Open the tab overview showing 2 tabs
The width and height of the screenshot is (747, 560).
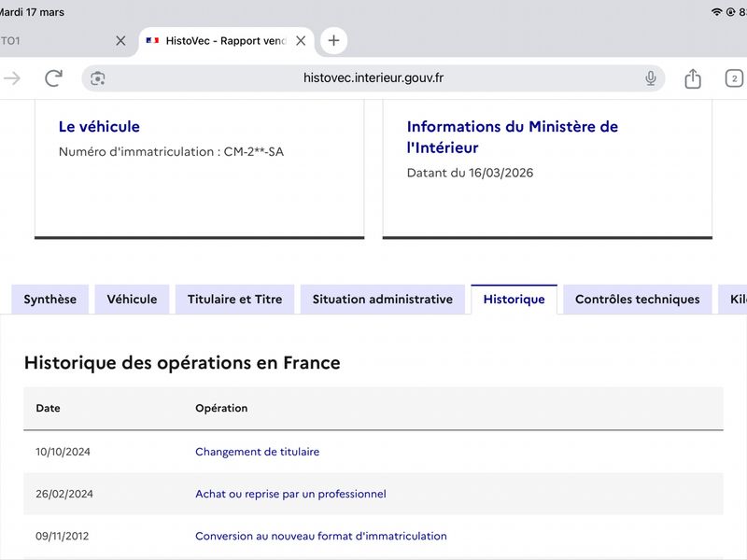(734, 78)
